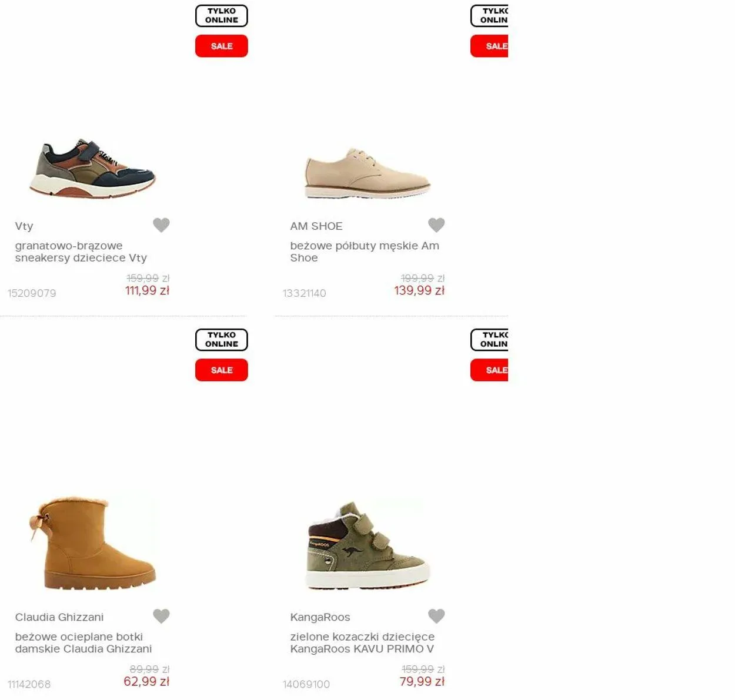
Task: Click SALE badge above Claudia Ghizzani boots
Action: pos(222,370)
